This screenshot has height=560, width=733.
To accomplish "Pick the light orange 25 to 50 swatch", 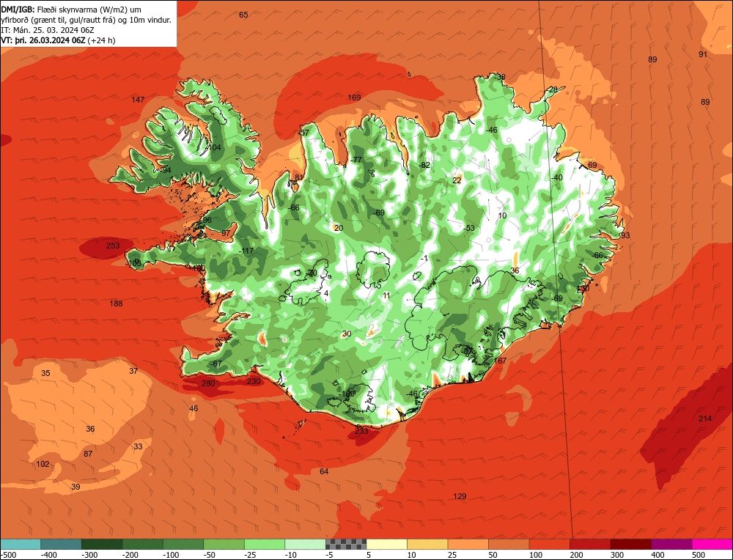I will pos(468,544).
